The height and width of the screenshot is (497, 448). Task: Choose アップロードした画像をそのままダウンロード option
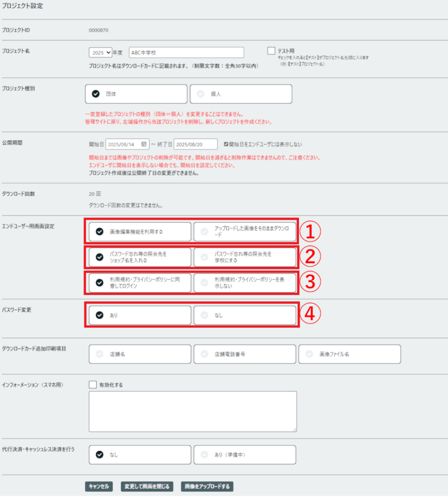(245, 232)
